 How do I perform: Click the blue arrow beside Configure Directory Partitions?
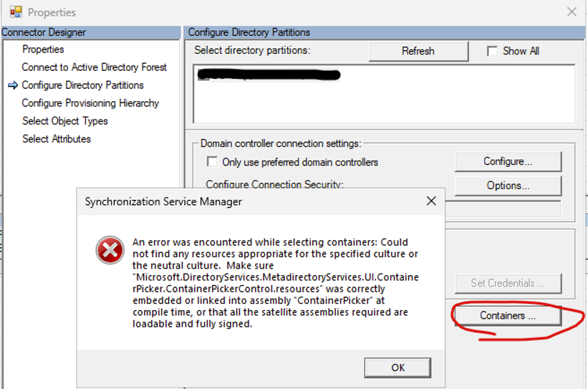[x=13, y=85]
